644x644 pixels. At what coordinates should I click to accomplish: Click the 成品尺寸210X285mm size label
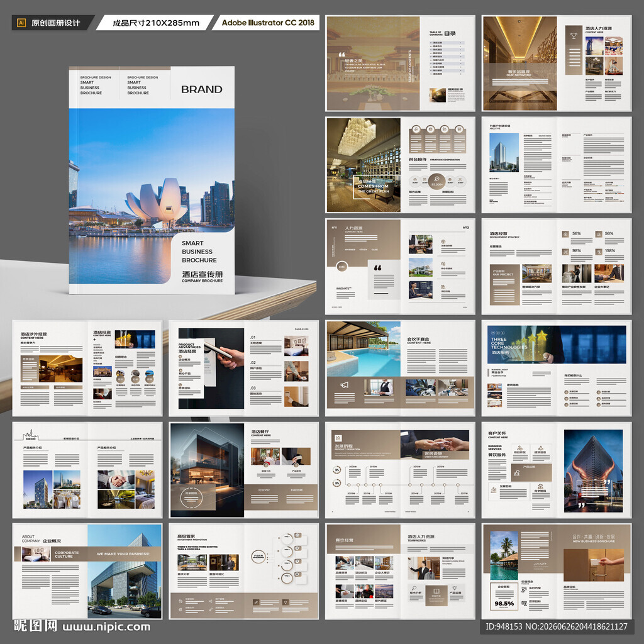pyautogui.click(x=156, y=23)
